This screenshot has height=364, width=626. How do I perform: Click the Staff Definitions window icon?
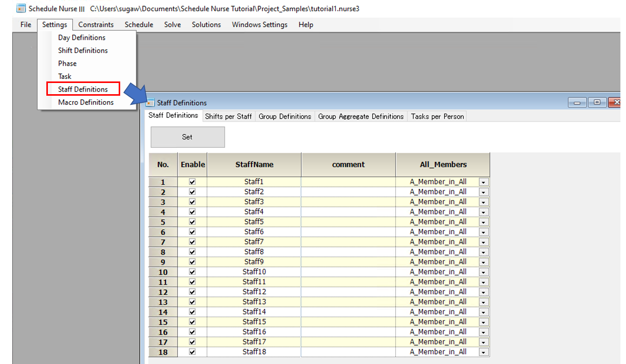coord(150,103)
